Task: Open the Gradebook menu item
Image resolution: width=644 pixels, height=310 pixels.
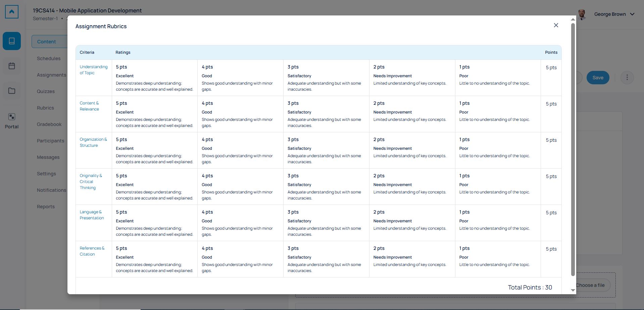Action: [x=49, y=124]
